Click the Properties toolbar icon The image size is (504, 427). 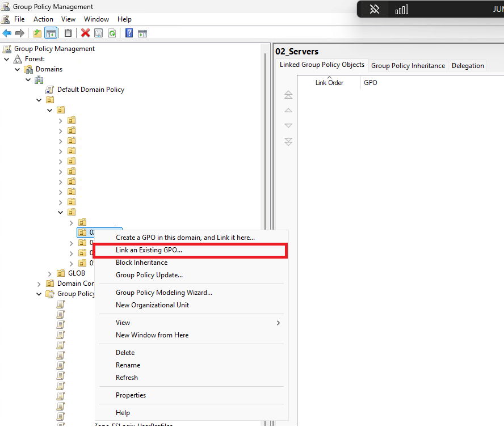click(98, 33)
